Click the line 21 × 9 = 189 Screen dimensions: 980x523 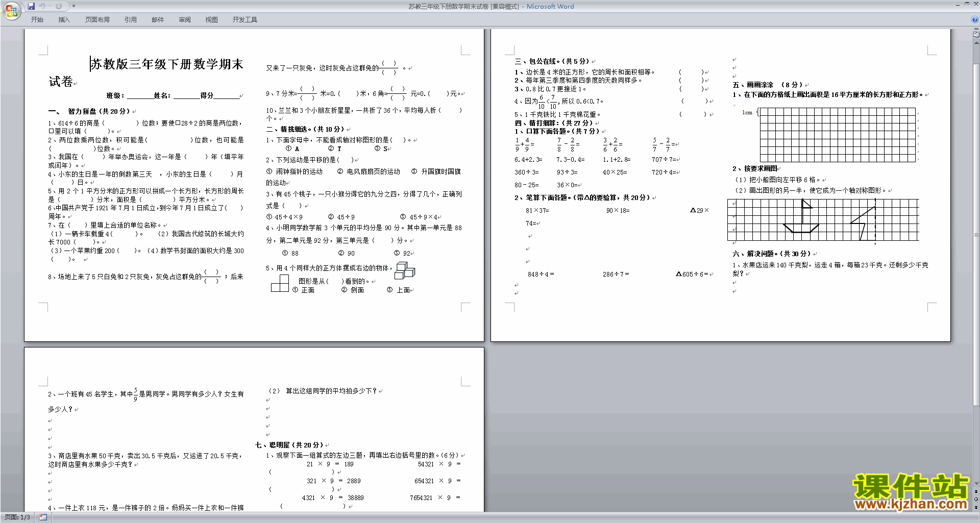click(x=330, y=464)
